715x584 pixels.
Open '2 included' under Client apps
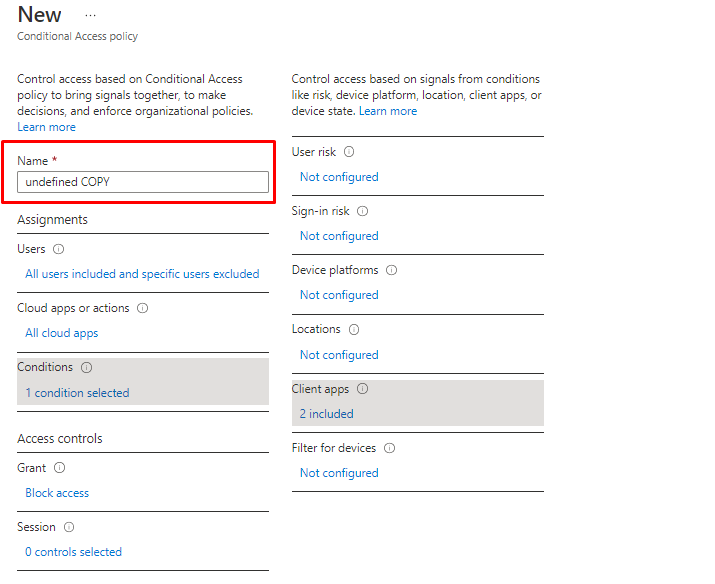point(326,414)
